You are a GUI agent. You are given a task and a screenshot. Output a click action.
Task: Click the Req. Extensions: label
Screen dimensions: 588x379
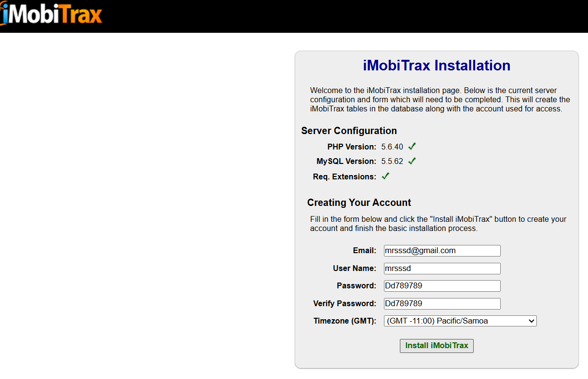[344, 177]
